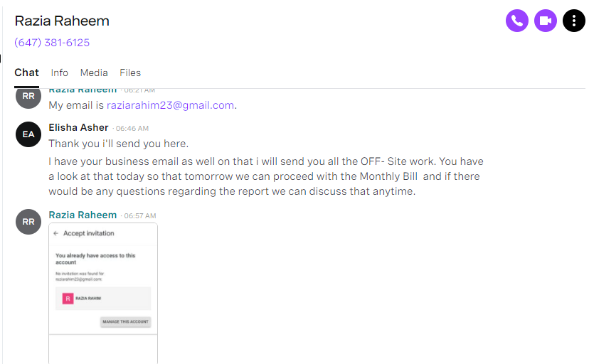The height and width of the screenshot is (364, 589).
Task: Switch to the Files tab
Action: coord(130,73)
